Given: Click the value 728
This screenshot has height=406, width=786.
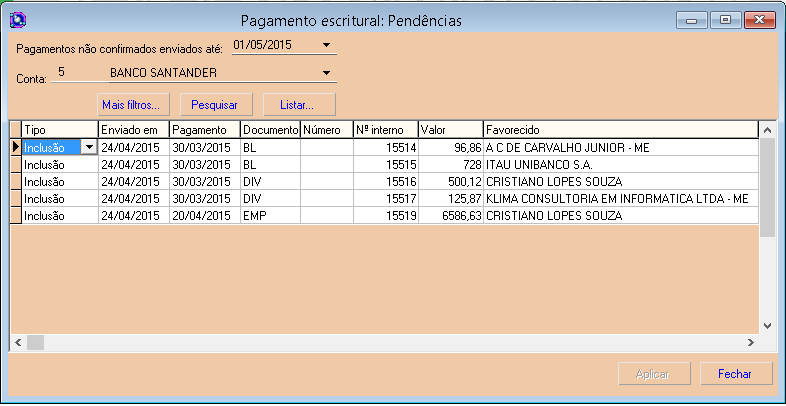Looking at the screenshot, I should click(x=451, y=164).
